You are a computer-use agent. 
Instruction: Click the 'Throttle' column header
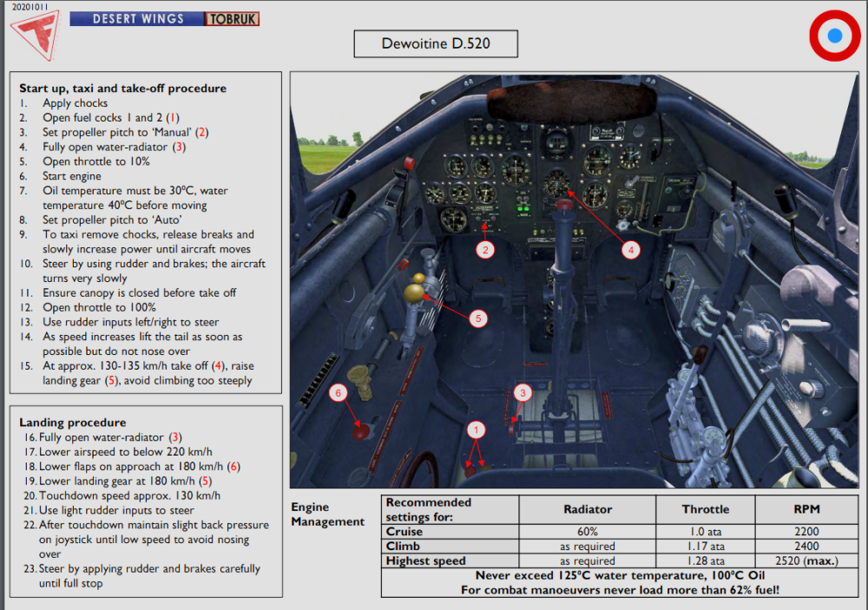(x=705, y=509)
